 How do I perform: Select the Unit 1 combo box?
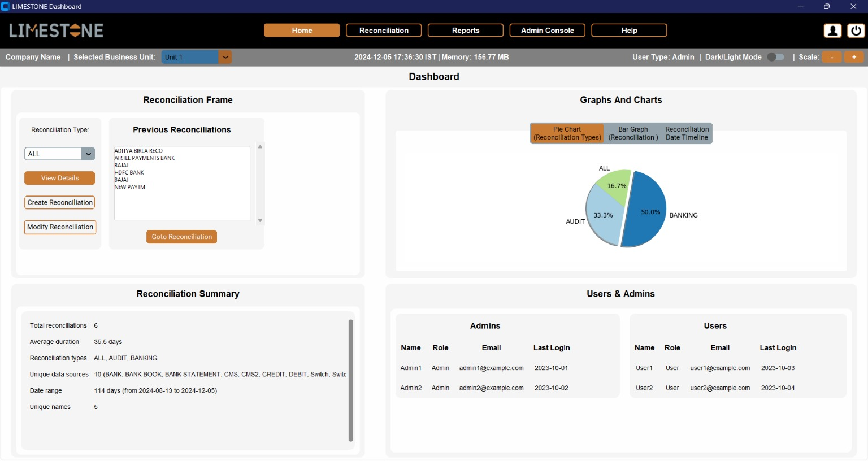197,57
